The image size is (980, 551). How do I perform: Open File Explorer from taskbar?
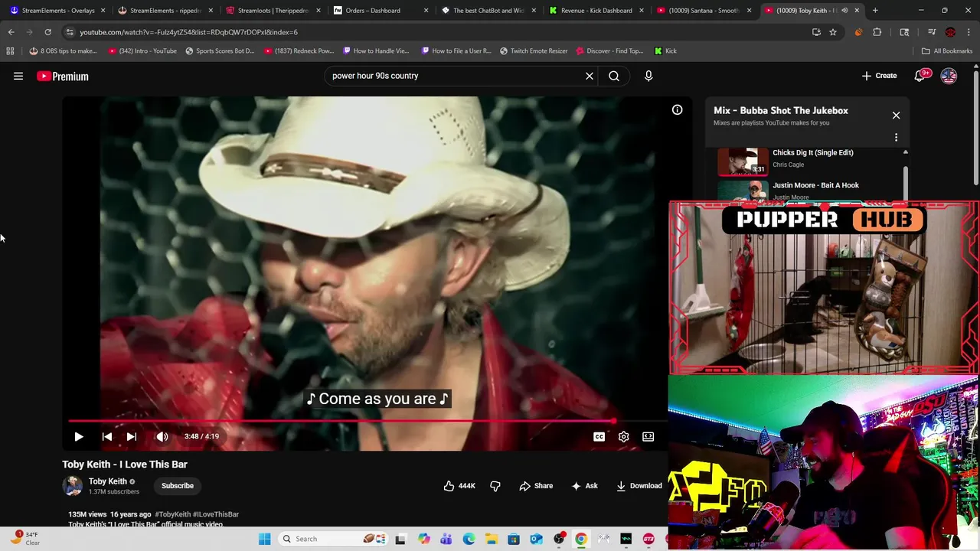[x=491, y=539]
